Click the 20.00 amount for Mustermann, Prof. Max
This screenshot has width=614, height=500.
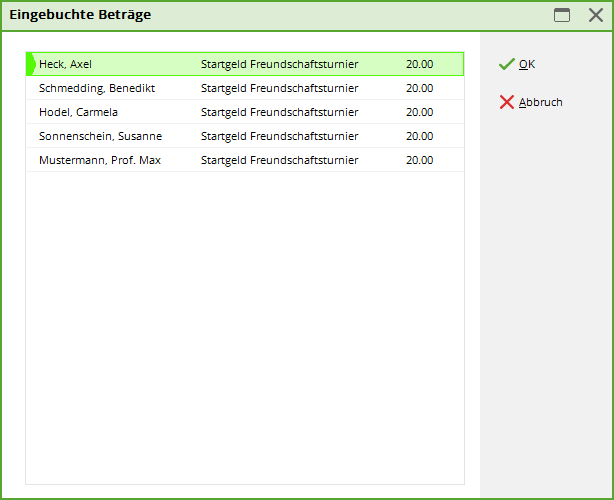[419, 160]
